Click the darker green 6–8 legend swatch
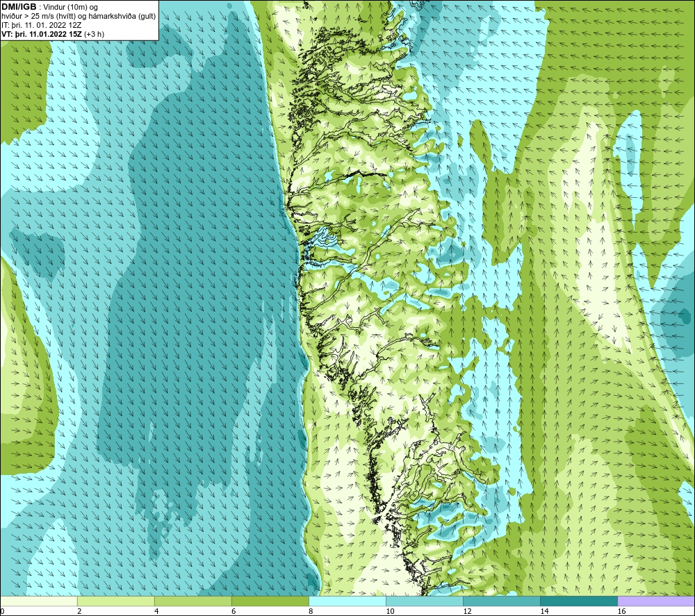 [270, 601]
